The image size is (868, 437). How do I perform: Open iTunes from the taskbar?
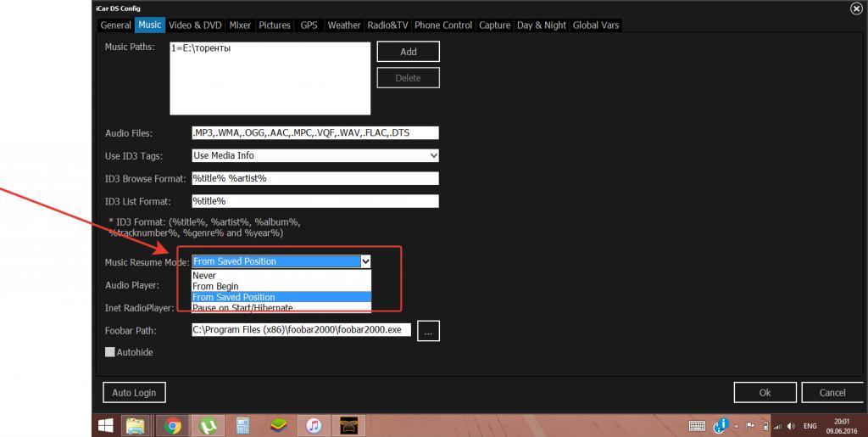pyautogui.click(x=313, y=424)
